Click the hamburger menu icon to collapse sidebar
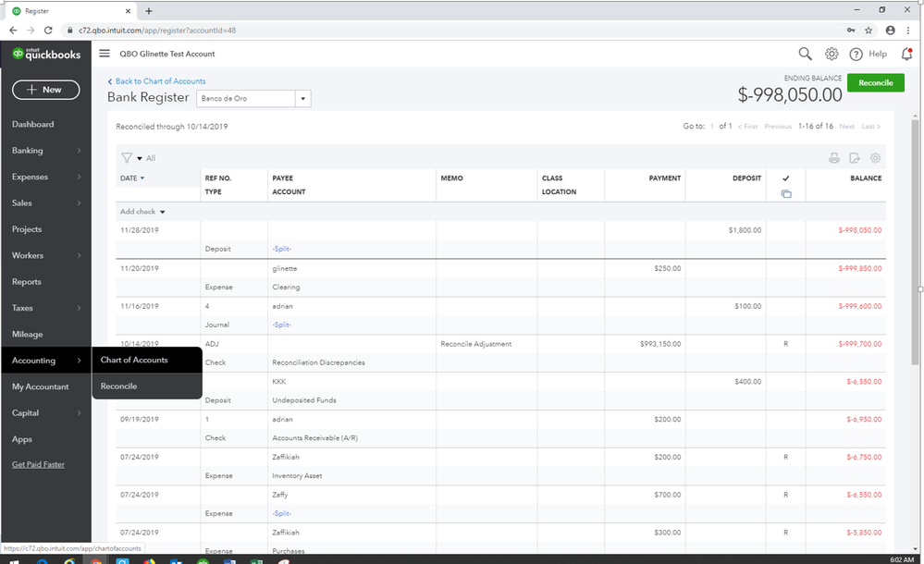Screen dimensions: 924x564 [x=105, y=54]
